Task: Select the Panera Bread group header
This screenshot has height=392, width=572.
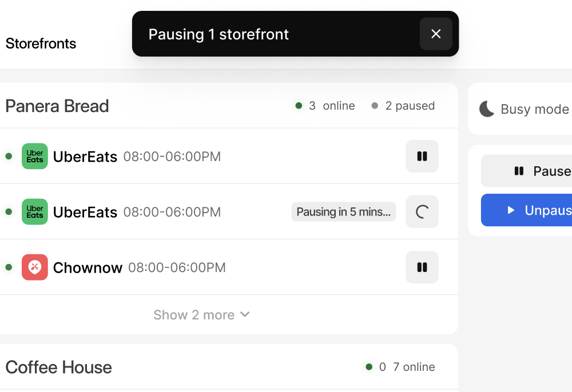Action: [x=57, y=106]
